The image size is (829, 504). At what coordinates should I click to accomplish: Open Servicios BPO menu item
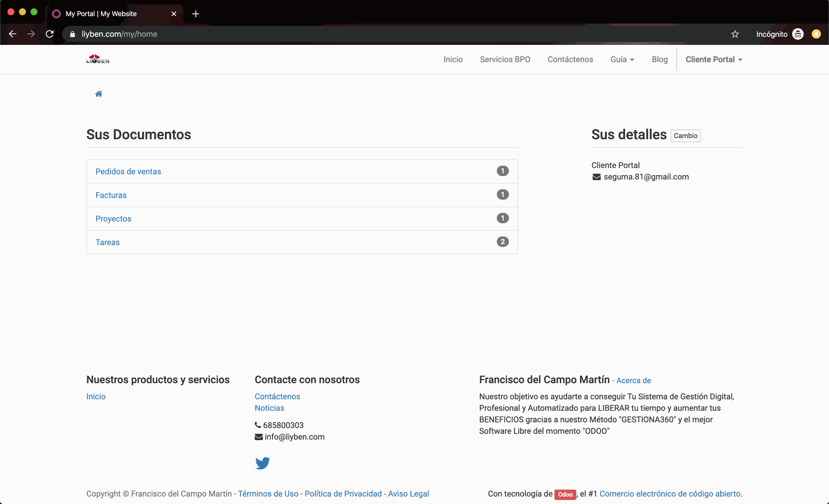505,60
